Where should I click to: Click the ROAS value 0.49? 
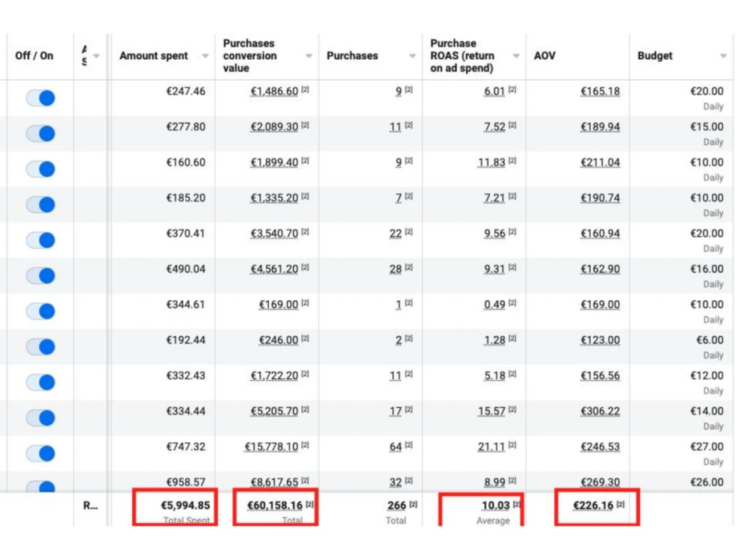click(495, 305)
